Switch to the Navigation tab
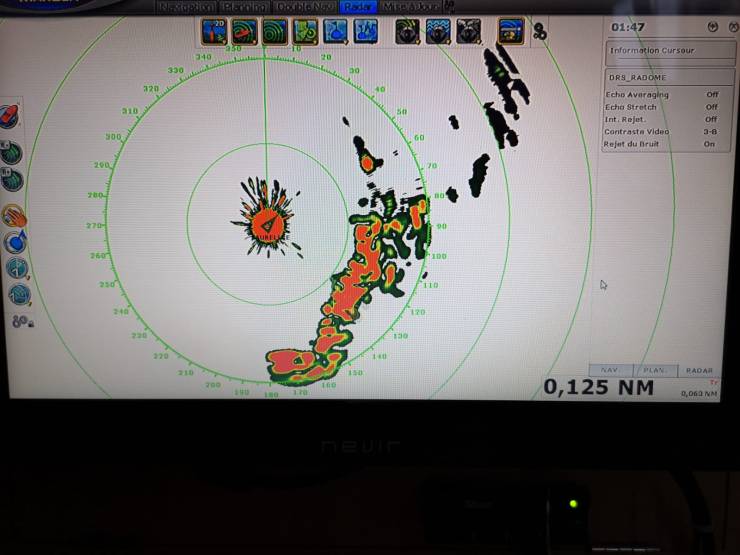 coord(184,7)
